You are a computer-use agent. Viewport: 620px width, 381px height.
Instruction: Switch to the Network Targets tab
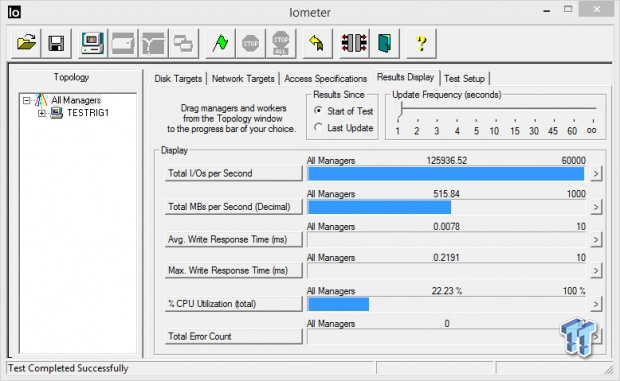243,79
